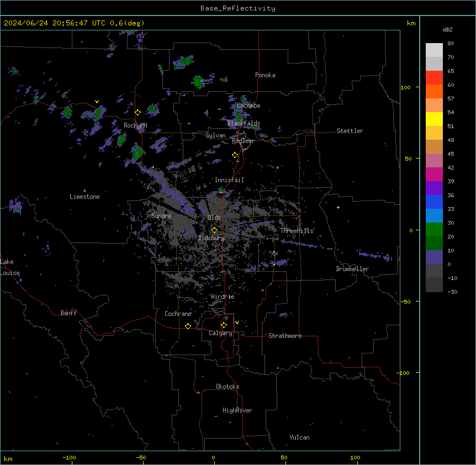Image resolution: width=476 pixels, height=465 pixels.
Task: Click the yellow diamond marker south of RedDeer
Action: pyautogui.click(x=235, y=155)
